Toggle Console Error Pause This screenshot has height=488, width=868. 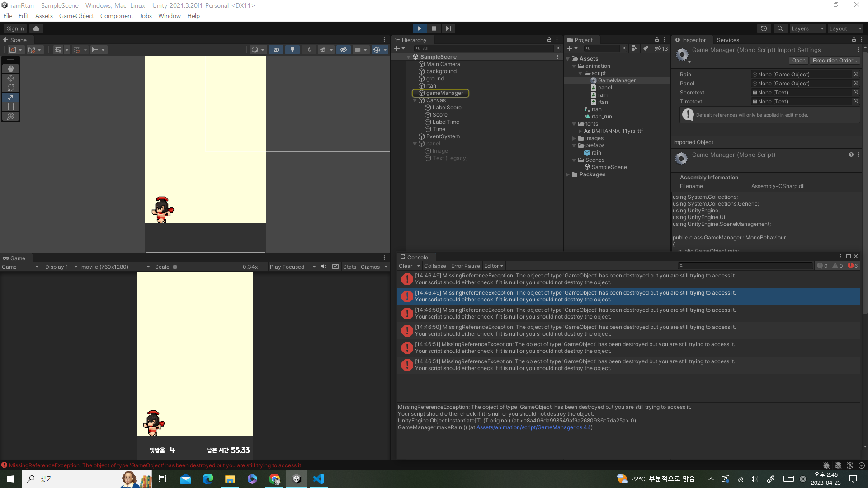coord(465,266)
